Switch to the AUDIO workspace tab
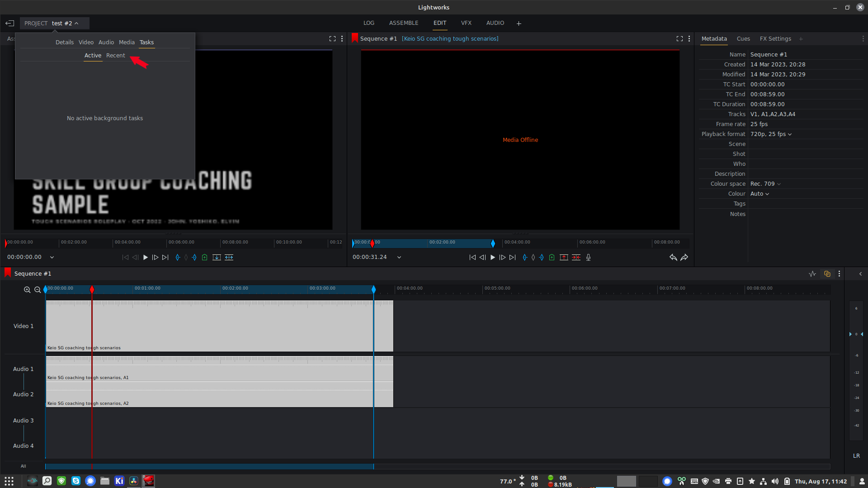 pos(495,23)
